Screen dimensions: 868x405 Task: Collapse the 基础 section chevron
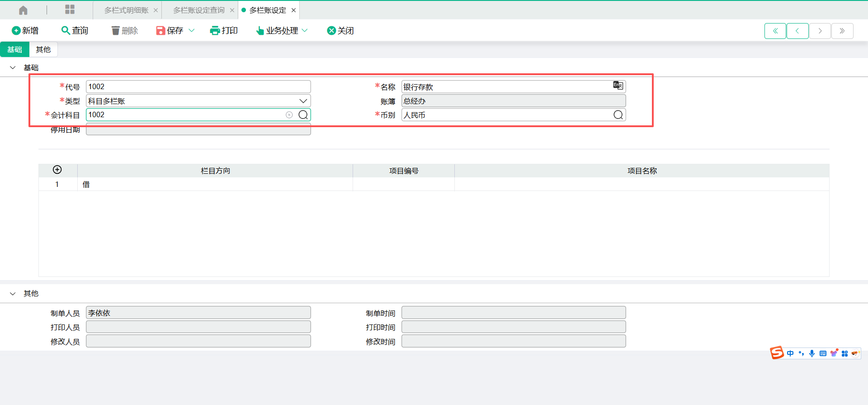[13, 68]
